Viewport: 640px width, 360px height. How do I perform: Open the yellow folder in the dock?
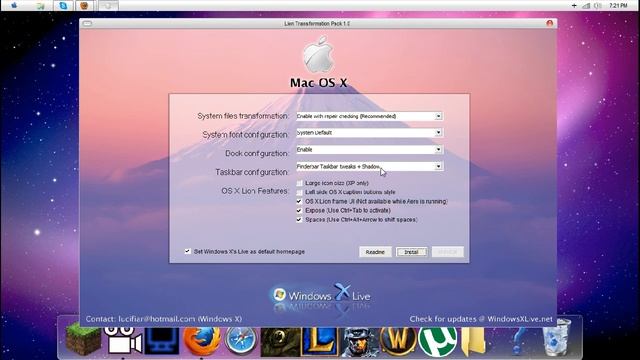point(473,341)
